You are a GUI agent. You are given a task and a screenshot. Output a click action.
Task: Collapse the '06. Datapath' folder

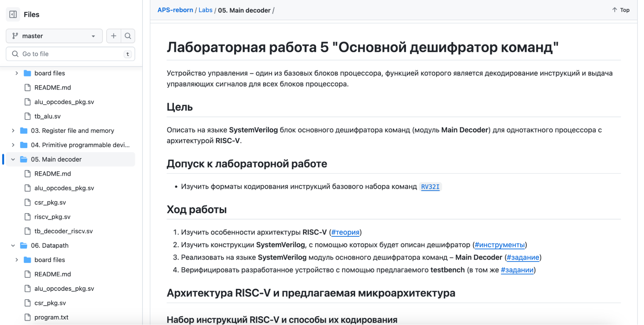pos(13,245)
